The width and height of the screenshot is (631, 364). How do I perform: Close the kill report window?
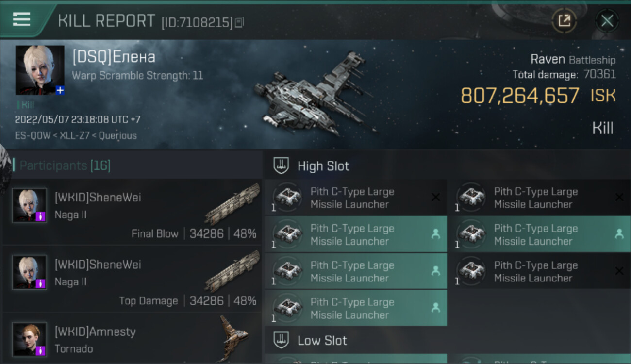tap(607, 21)
